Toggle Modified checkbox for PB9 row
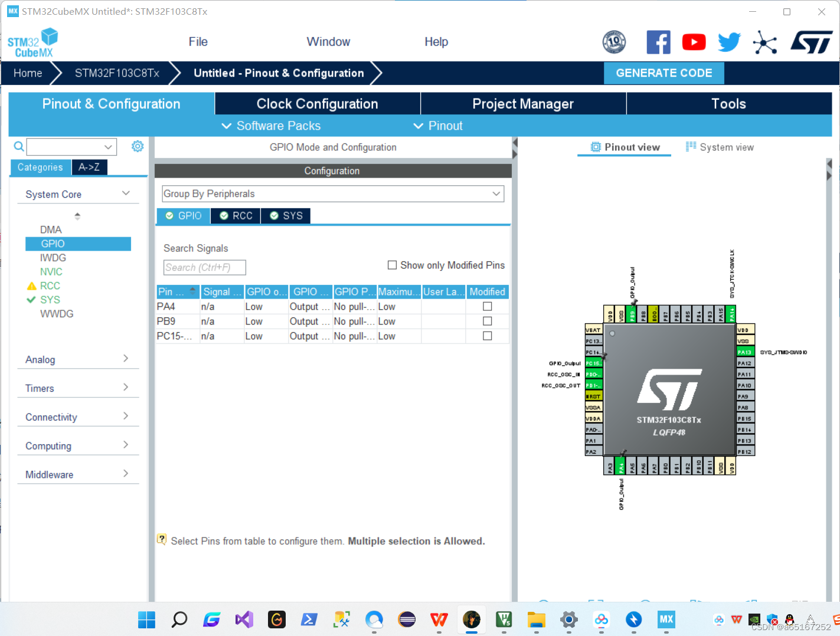The width and height of the screenshot is (840, 636). click(x=487, y=321)
